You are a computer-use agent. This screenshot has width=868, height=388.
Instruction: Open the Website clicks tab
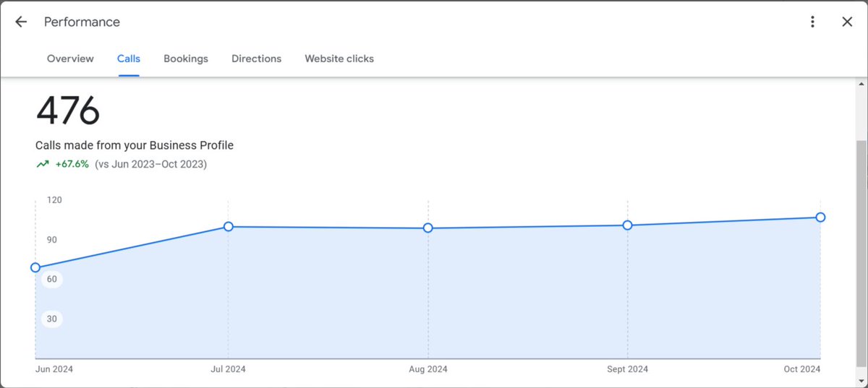tap(339, 59)
